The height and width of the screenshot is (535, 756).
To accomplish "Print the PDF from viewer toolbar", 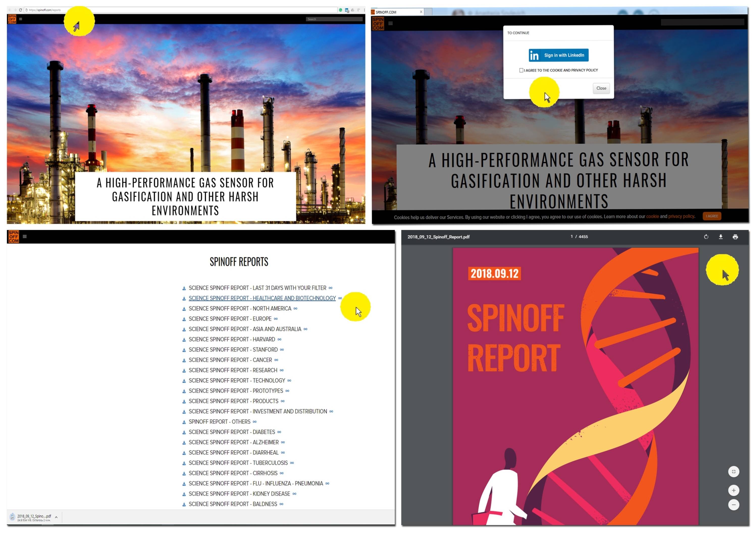I will 735,237.
